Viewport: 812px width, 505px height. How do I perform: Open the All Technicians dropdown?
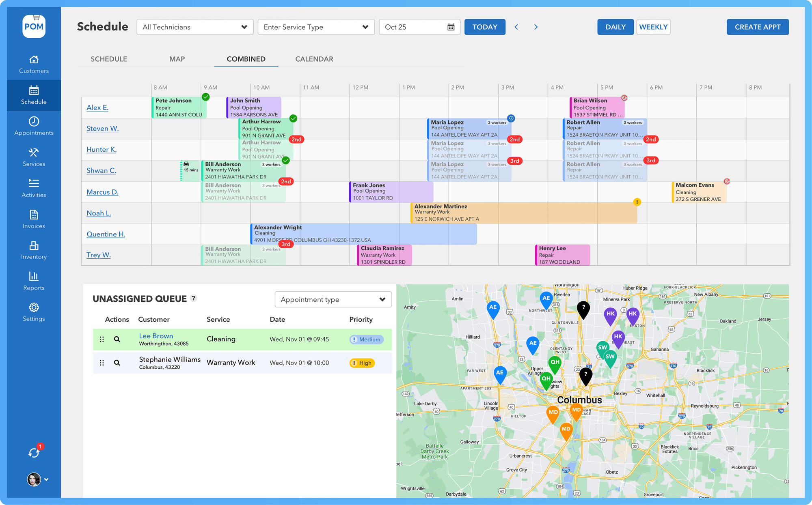pyautogui.click(x=195, y=27)
